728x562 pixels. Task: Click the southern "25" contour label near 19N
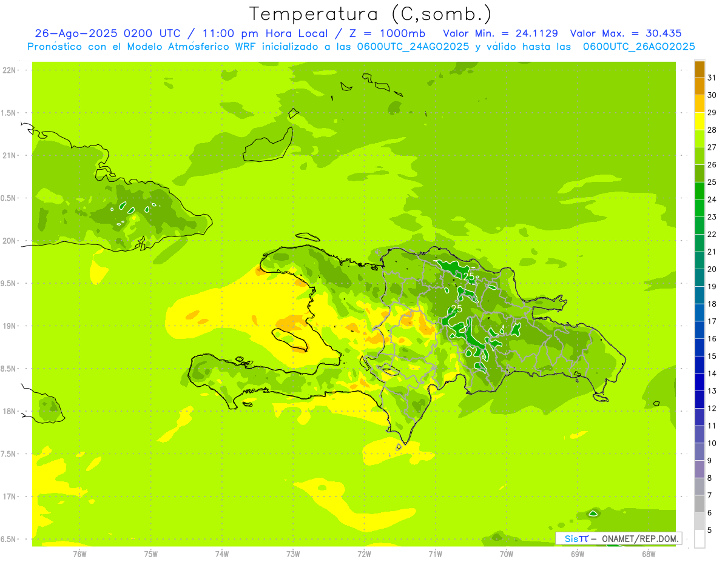(x=457, y=309)
